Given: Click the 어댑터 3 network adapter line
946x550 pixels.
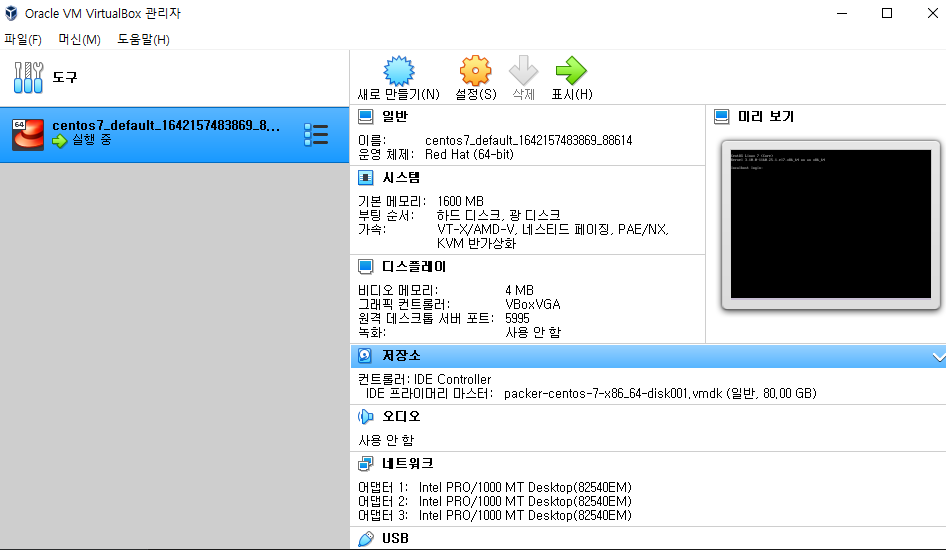Looking at the screenshot, I should coord(495,515).
